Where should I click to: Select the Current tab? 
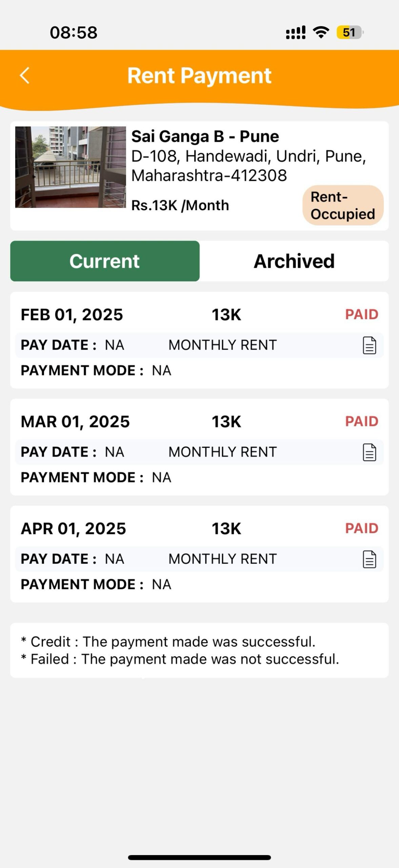click(x=105, y=261)
